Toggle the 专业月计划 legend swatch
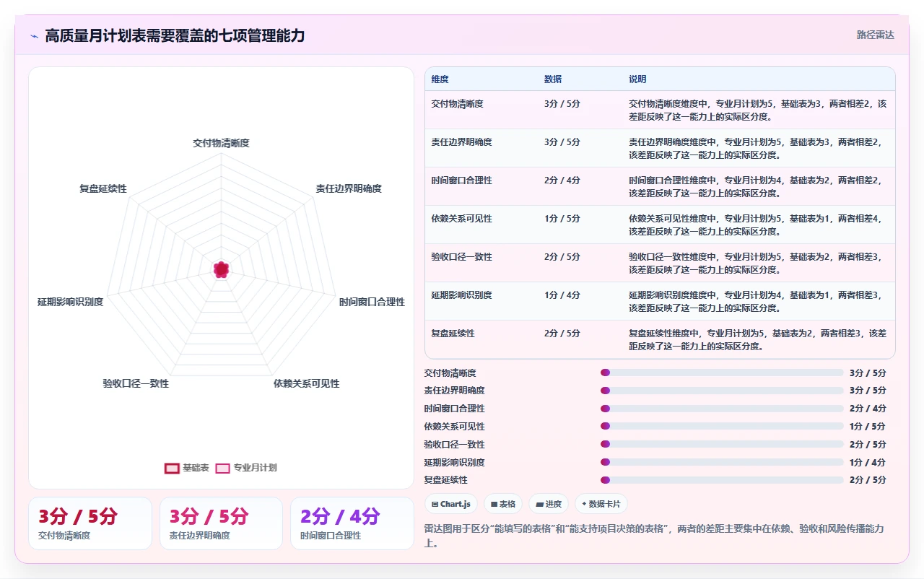The width and height of the screenshot is (924, 579). pyautogui.click(x=223, y=468)
